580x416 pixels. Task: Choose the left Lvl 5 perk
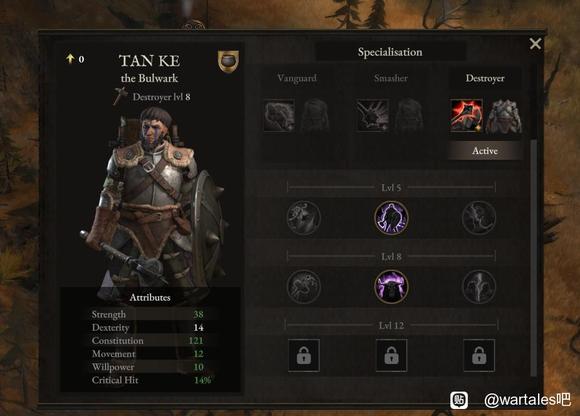click(x=304, y=218)
